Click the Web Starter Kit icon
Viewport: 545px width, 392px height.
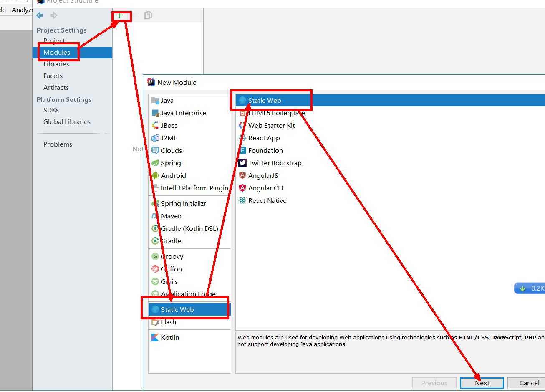coord(242,125)
